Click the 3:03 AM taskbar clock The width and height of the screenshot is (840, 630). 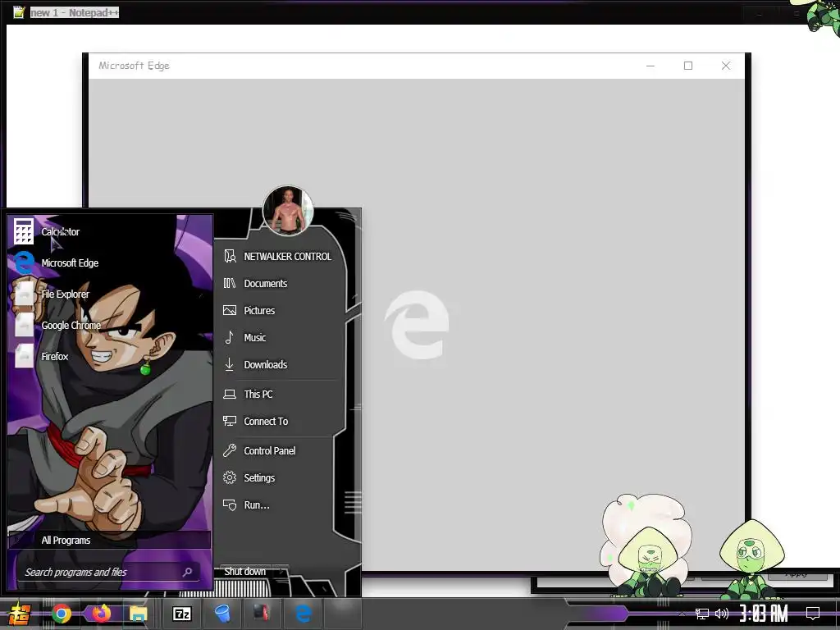764,614
